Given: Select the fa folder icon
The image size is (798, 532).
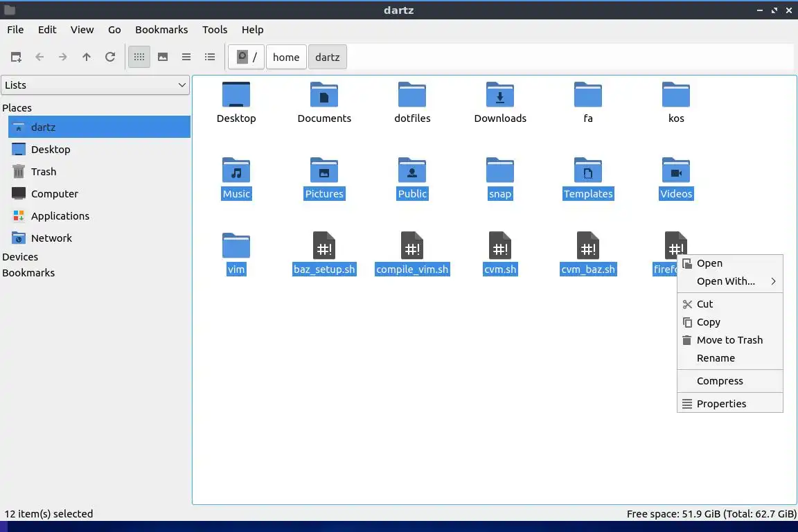Looking at the screenshot, I should 588,95.
